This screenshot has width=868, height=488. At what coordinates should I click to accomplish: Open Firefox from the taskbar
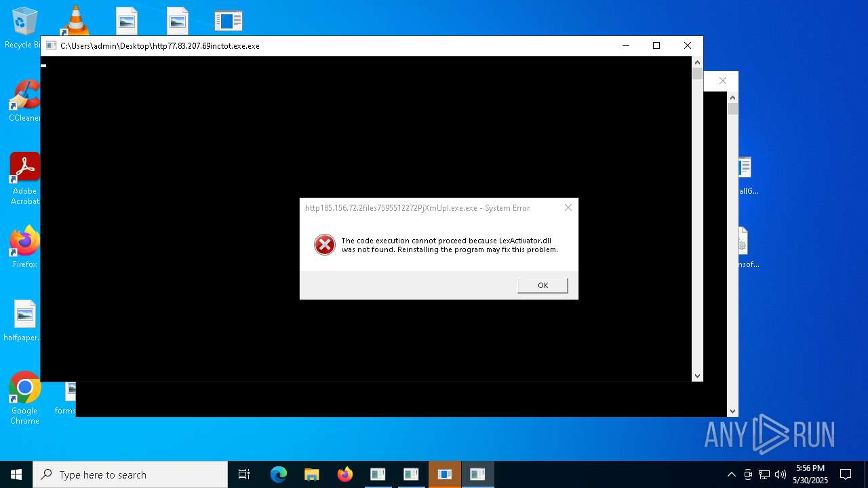click(344, 474)
